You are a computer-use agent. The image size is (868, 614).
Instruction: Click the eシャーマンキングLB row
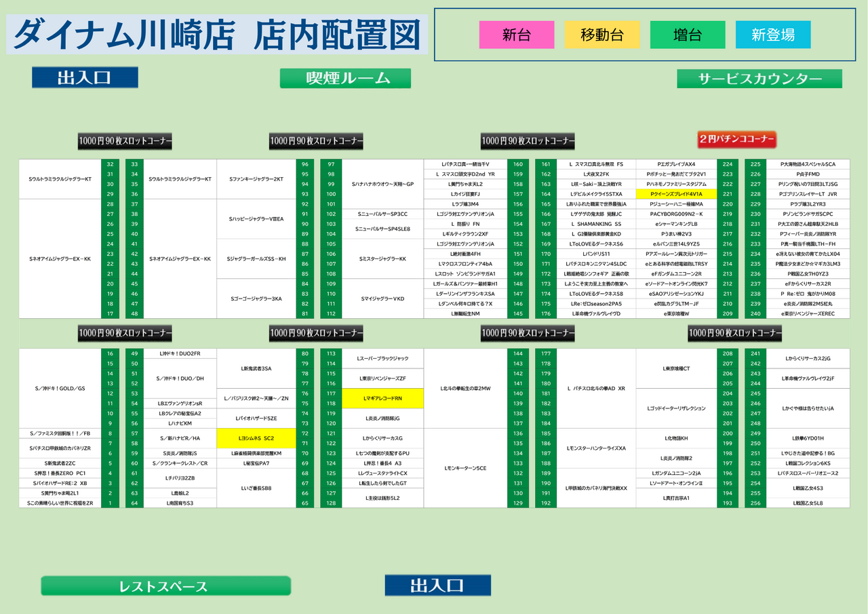pyautogui.click(x=676, y=224)
